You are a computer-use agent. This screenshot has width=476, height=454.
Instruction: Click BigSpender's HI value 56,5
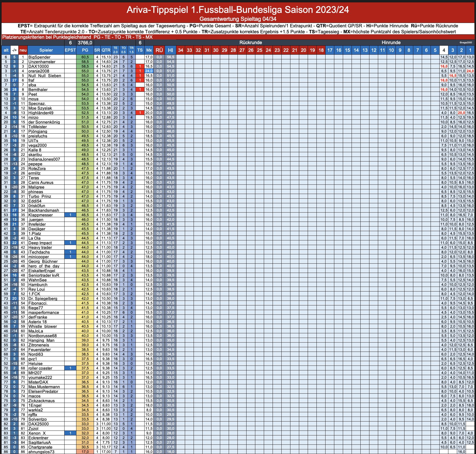coord(170,57)
